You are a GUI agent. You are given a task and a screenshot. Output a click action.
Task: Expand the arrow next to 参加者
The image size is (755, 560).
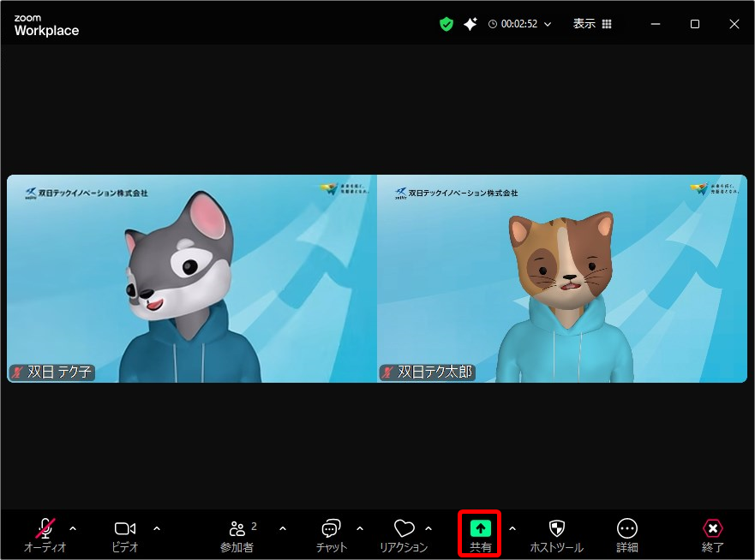(x=283, y=528)
